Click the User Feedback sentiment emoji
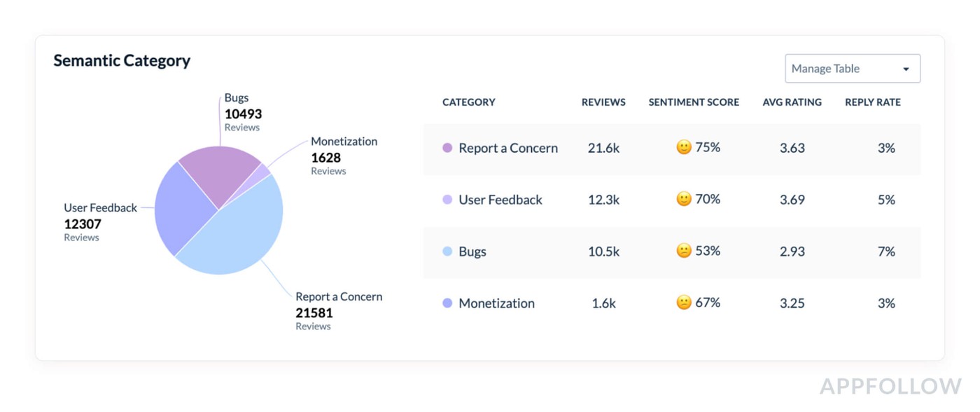 (x=684, y=199)
